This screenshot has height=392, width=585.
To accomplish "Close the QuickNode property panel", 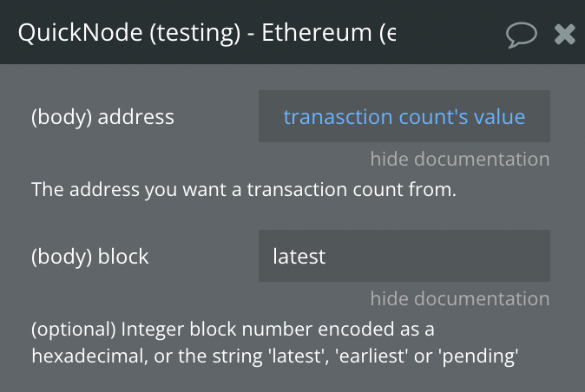I will tap(565, 35).
